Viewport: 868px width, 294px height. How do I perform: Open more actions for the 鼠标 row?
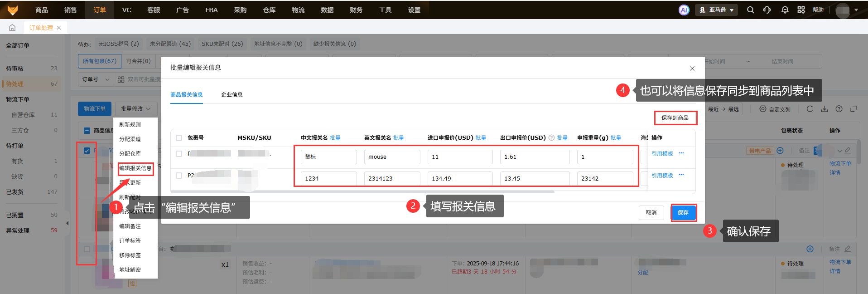pos(681,153)
